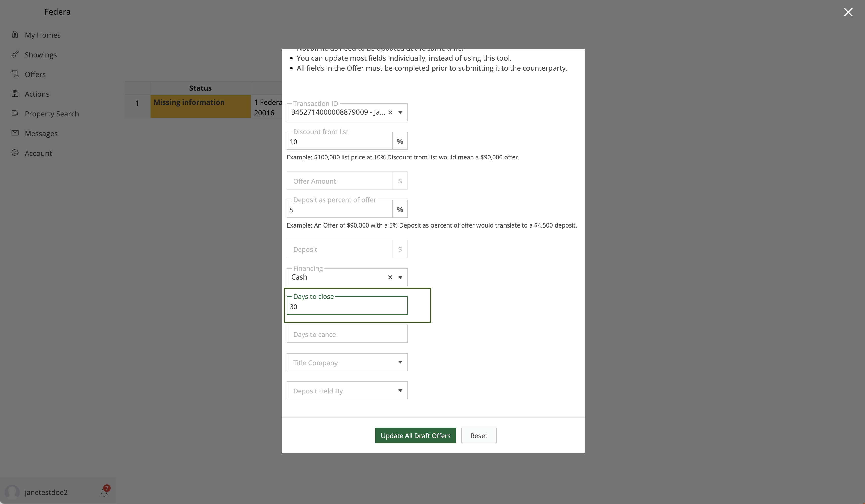This screenshot has height=504, width=865.
Task: Click the 1 Federa 20016 address cell
Action: click(267, 107)
